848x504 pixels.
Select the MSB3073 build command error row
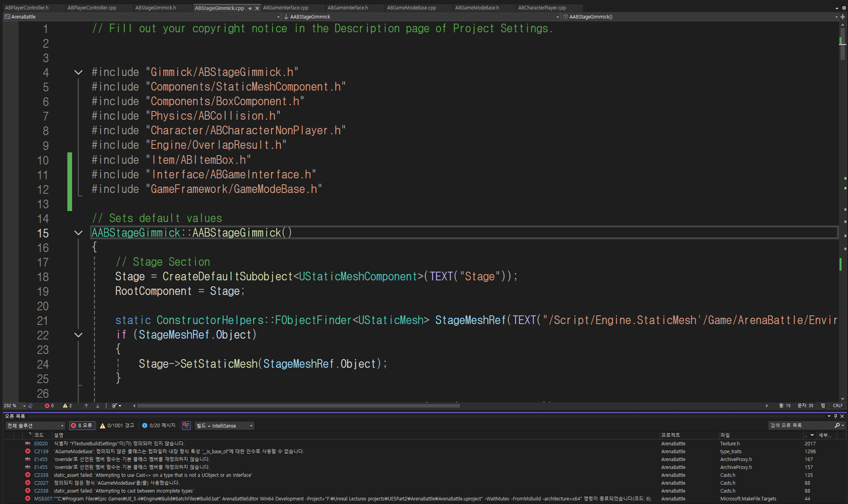[x=425, y=499]
